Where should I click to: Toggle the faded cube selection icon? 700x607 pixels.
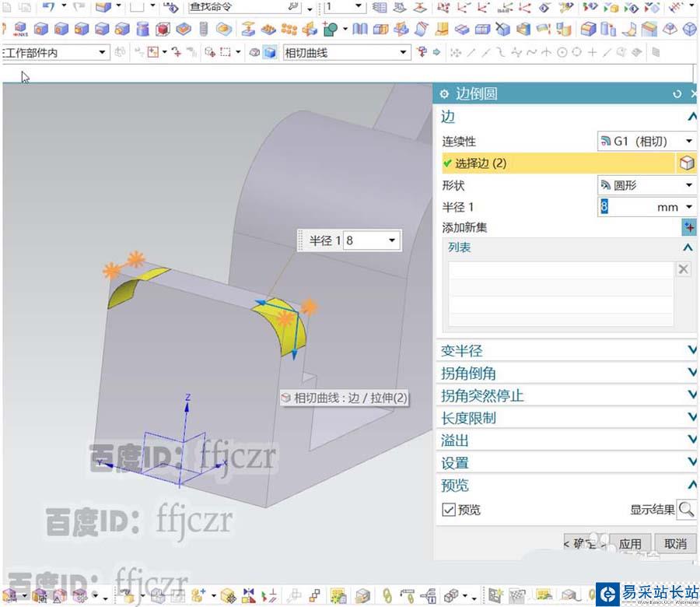click(x=254, y=52)
